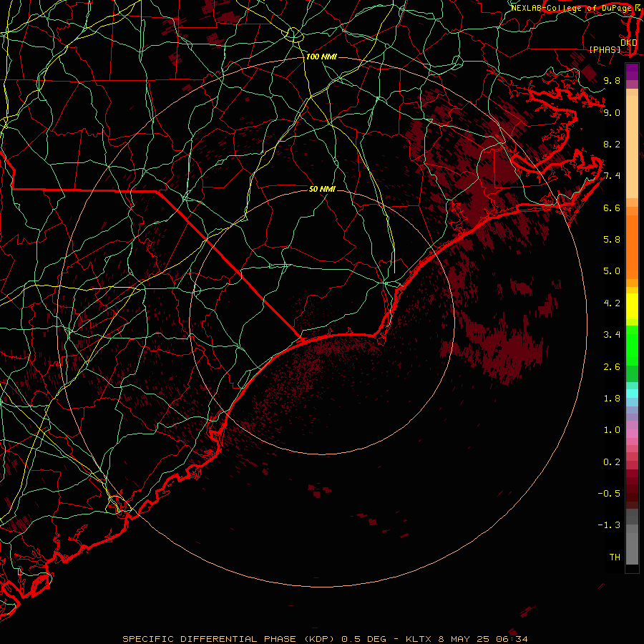
Task: Click the -0.5 scale value
Action: [609, 494]
